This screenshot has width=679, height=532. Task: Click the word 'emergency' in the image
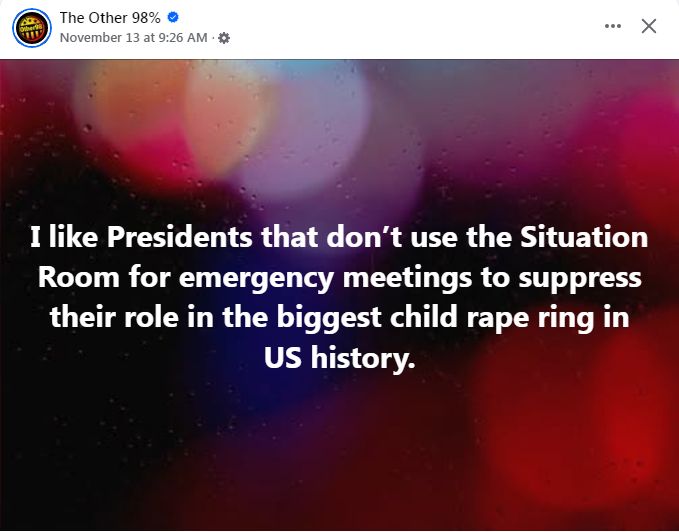(x=256, y=278)
